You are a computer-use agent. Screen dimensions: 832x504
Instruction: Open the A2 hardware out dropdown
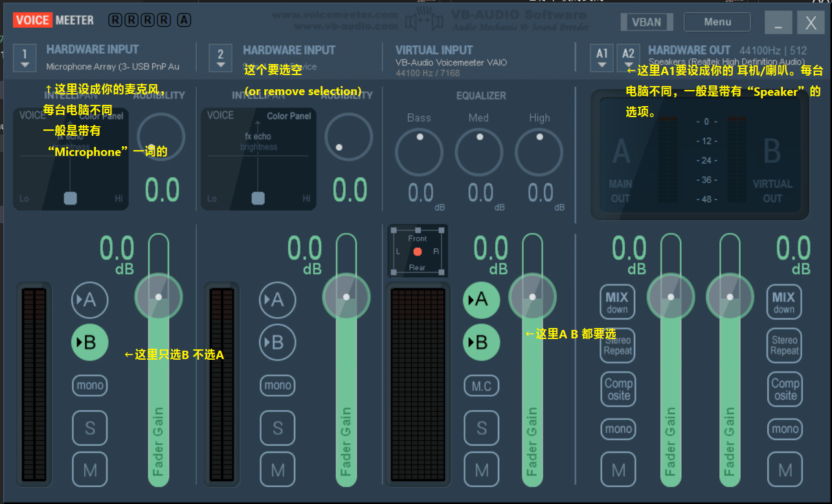(628, 58)
